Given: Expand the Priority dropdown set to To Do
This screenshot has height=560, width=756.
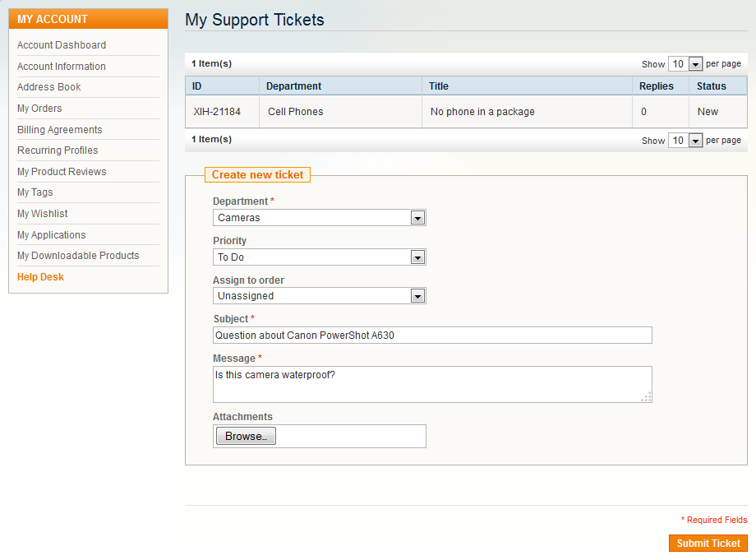Looking at the screenshot, I should point(319,257).
